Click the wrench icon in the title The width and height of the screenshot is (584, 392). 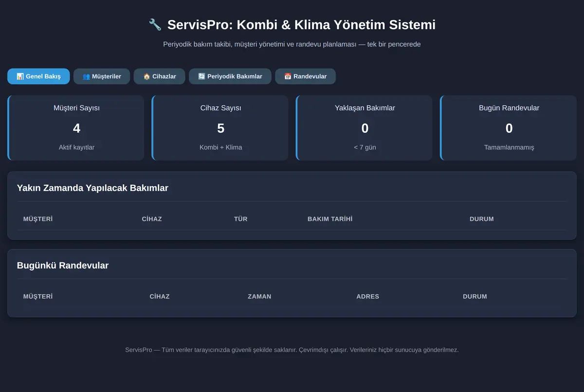coord(155,25)
